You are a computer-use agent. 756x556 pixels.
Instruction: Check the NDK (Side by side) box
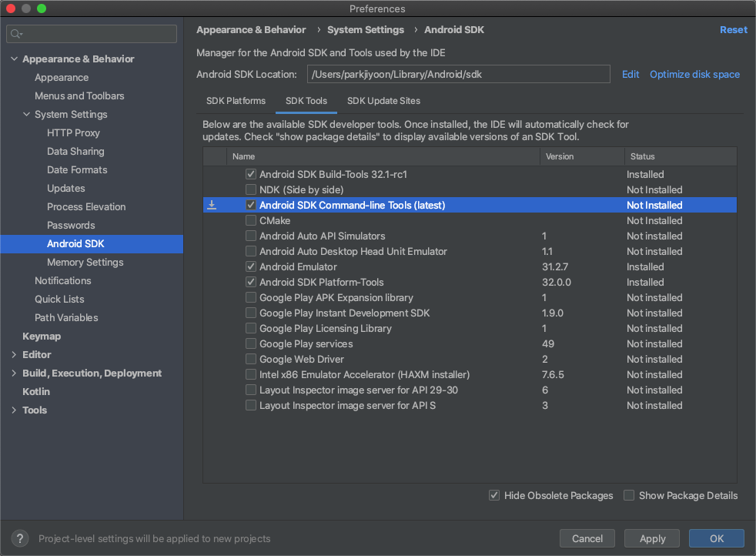[x=251, y=189]
